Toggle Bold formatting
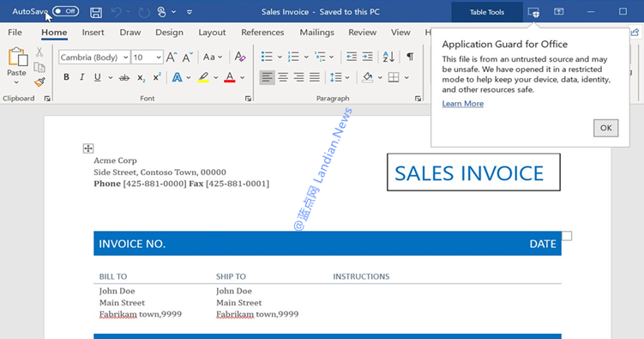The image size is (644, 339). pyautogui.click(x=66, y=77)
